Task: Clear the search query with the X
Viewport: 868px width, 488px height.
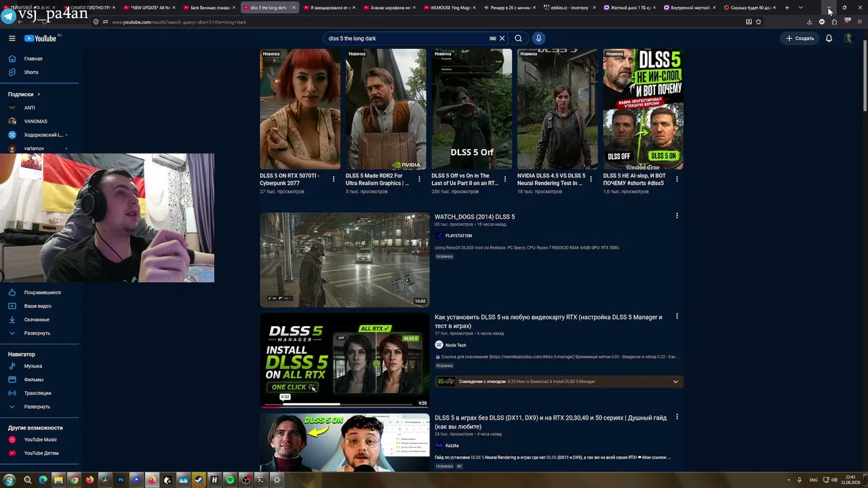Action: [x=502, y=39]
